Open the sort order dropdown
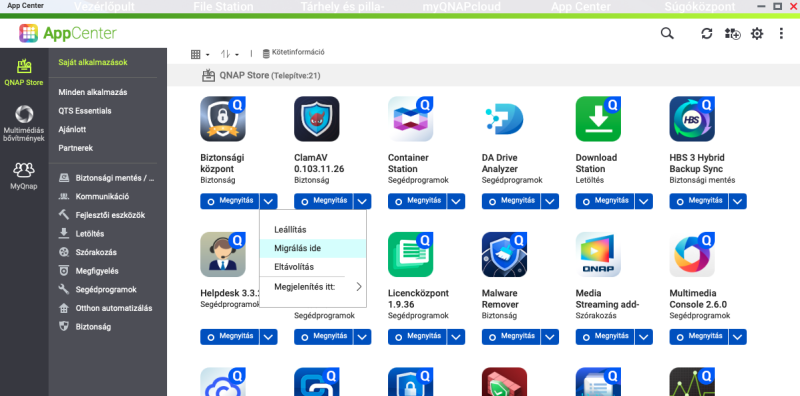This screenshot has height=396, width=800. (x=230, y=54)
